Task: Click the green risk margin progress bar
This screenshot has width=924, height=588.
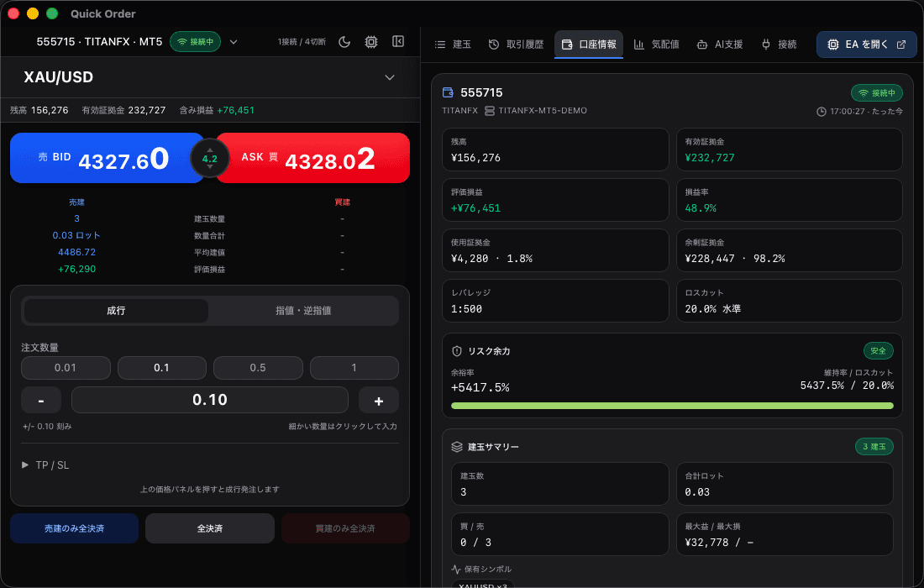Action: click(x=672, y=406)
